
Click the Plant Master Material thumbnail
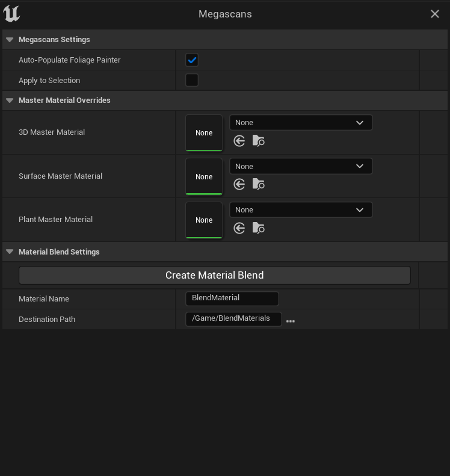tap(204, 220)
